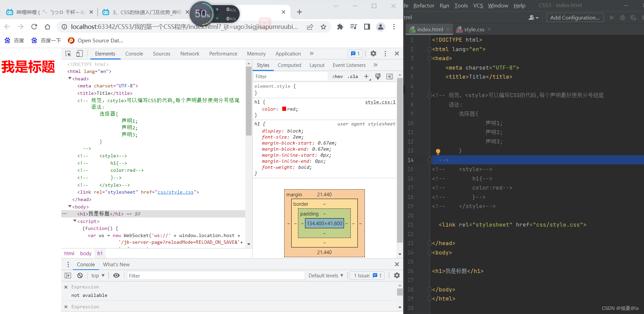Open DevTools settings gear
The width and height of the screenshot is (644, 314).
[x=373, y=53]
